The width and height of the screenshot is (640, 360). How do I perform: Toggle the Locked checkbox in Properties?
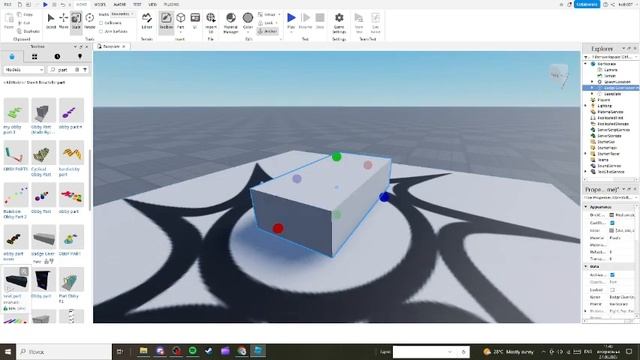[612, 290]
